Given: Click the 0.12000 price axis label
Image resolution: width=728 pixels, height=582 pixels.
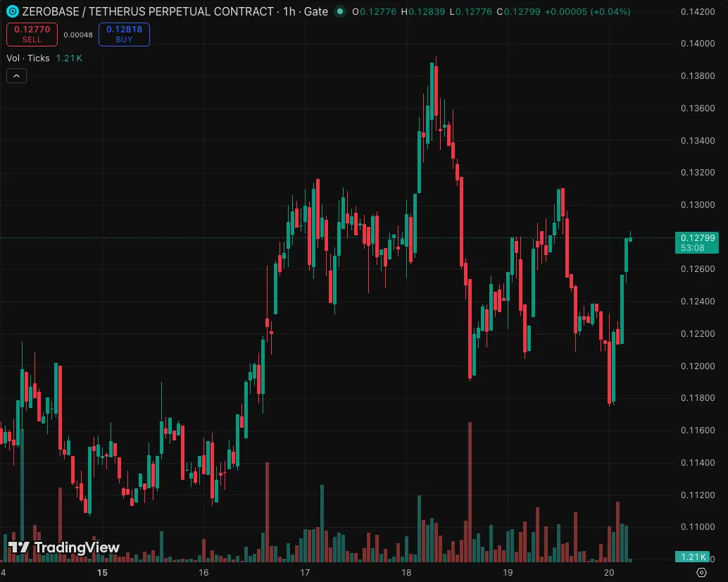Looking at the screenshot, I should pos(698,366).
